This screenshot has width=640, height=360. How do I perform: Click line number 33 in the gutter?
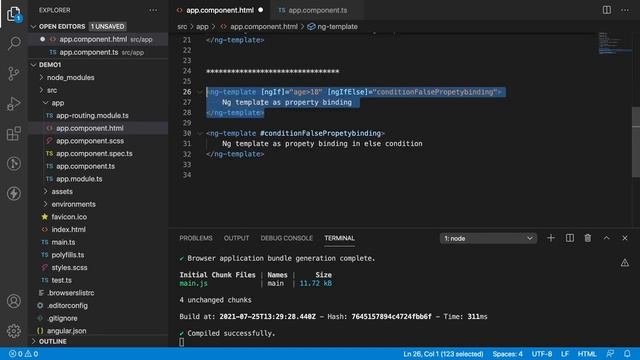(x=187, y=164)
